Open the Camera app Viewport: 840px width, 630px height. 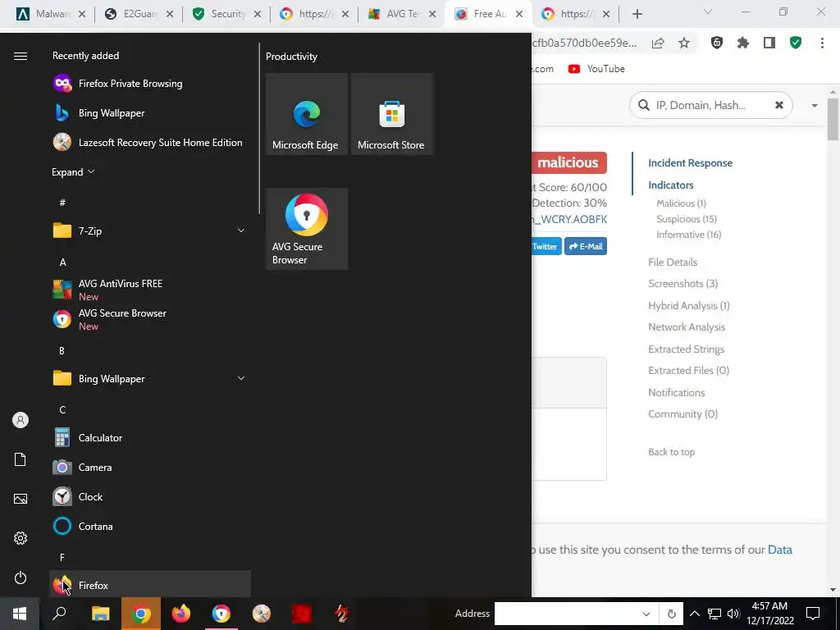(151, 467)
